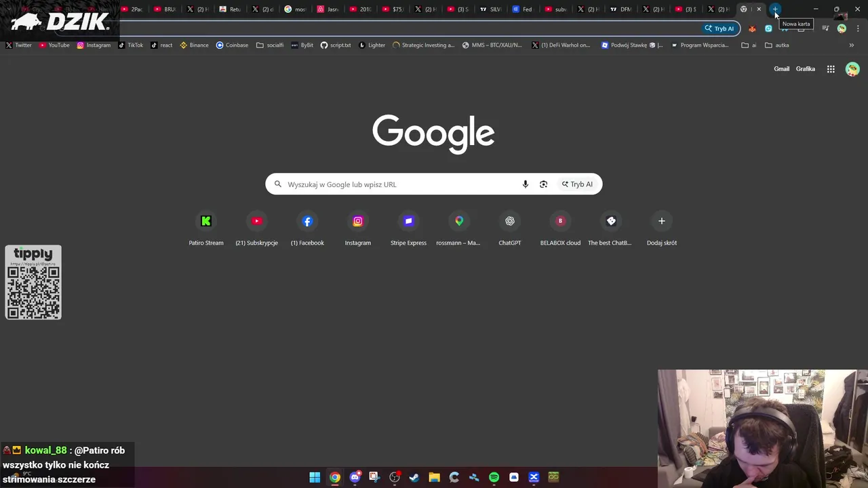This screenshot has height=488, width=868.
Task: Click the Google logo
Action: [x=433, y=134]
